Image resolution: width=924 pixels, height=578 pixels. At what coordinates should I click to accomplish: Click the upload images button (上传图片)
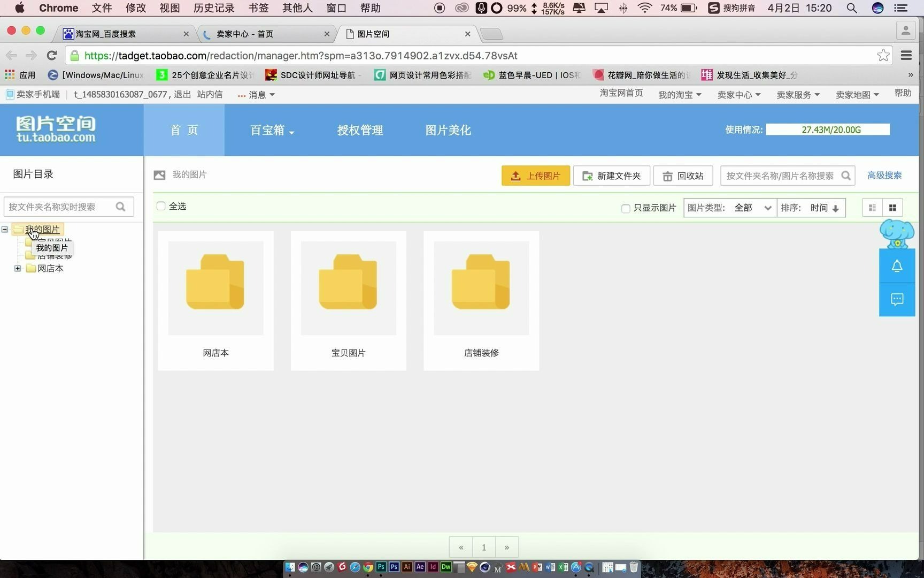pos(535,176)
